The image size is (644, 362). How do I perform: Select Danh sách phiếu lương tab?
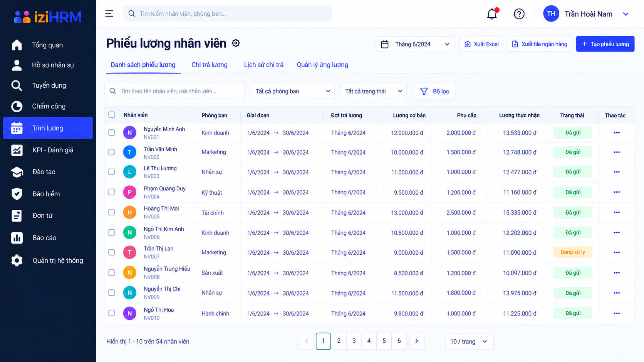tap(143, 65)
